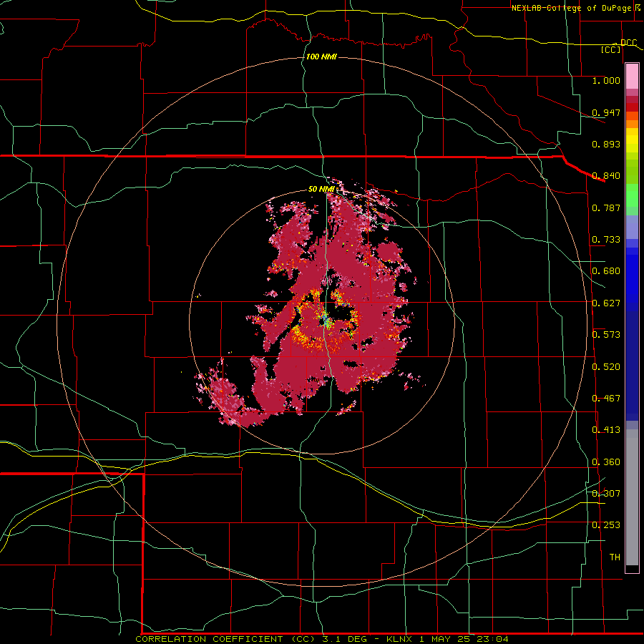Click the 0.413 scale value
This screenshot has height=644, width=644.
606,430
